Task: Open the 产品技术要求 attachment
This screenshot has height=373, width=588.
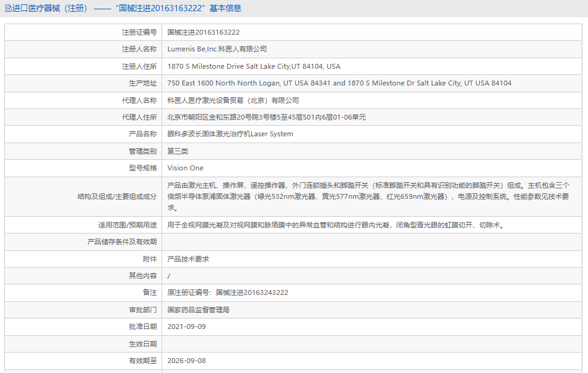Action: pyautogui.click(x=188, y=259)
